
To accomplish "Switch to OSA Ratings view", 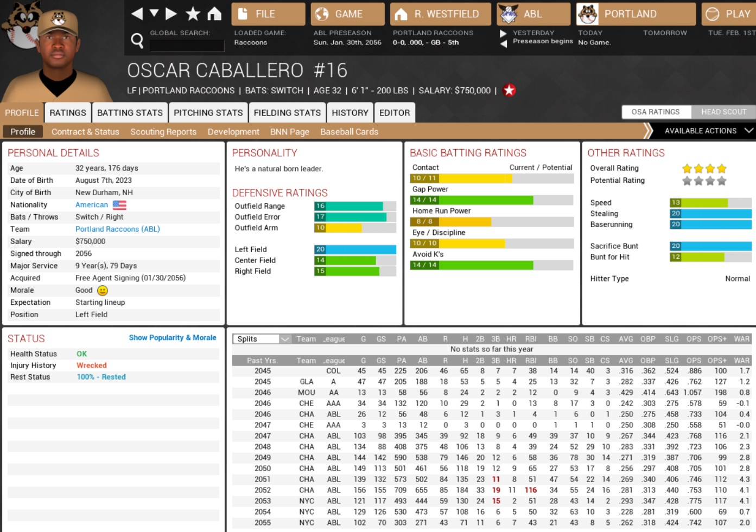I will (656, 112).
